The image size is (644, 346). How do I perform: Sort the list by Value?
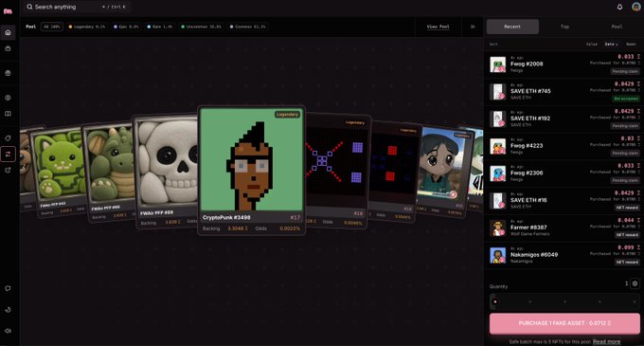click(592, 44)
